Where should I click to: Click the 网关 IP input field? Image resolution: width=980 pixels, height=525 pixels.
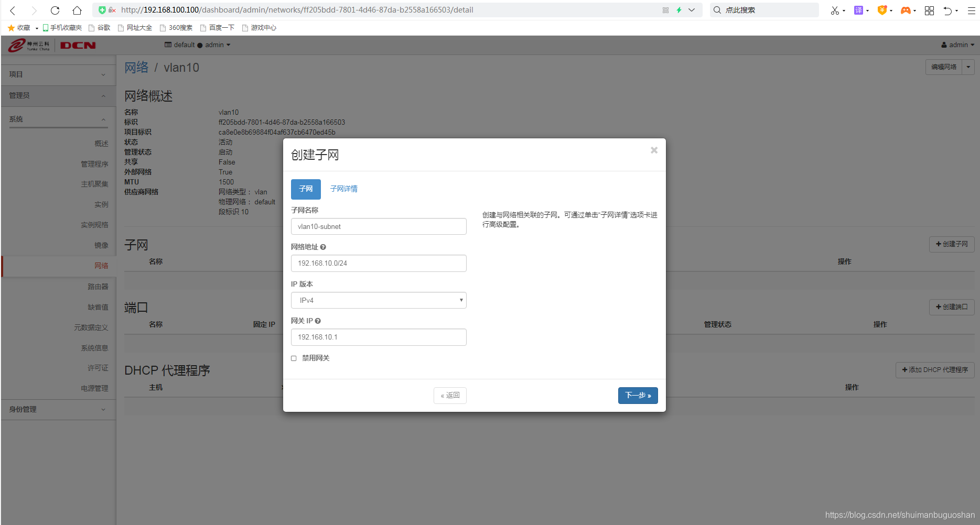pyautogui.click(x=379, y=337)
